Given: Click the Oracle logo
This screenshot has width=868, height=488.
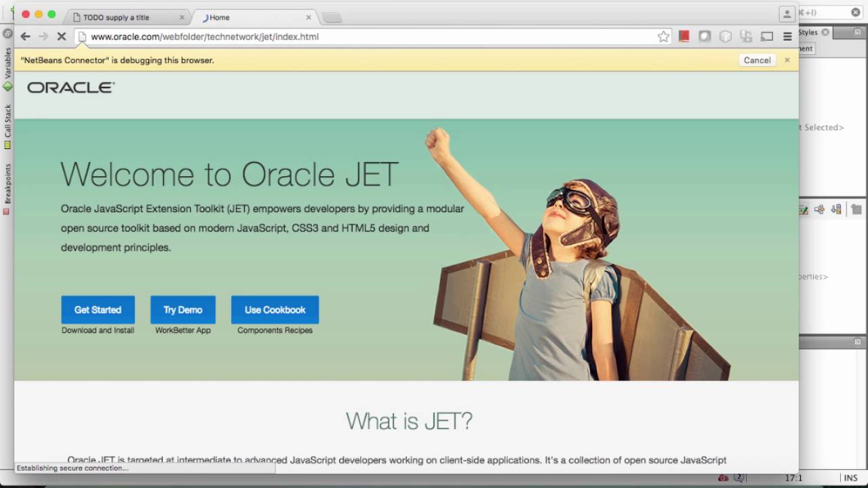Looking at the screenshot, I should [71, 87].
